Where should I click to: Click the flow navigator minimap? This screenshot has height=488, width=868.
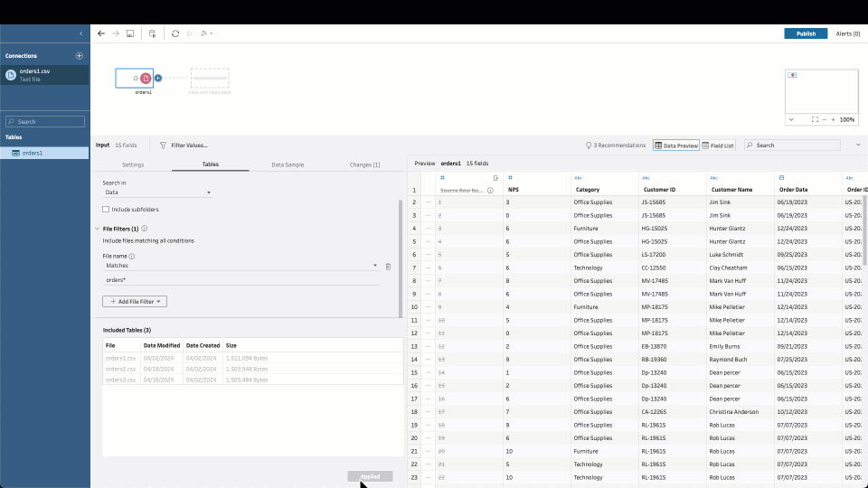point(822,91)
